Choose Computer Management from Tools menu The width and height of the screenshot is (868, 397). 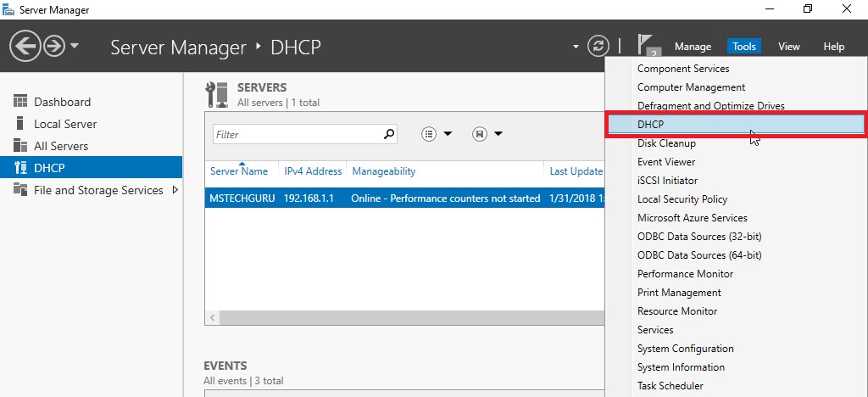point(691,87)
